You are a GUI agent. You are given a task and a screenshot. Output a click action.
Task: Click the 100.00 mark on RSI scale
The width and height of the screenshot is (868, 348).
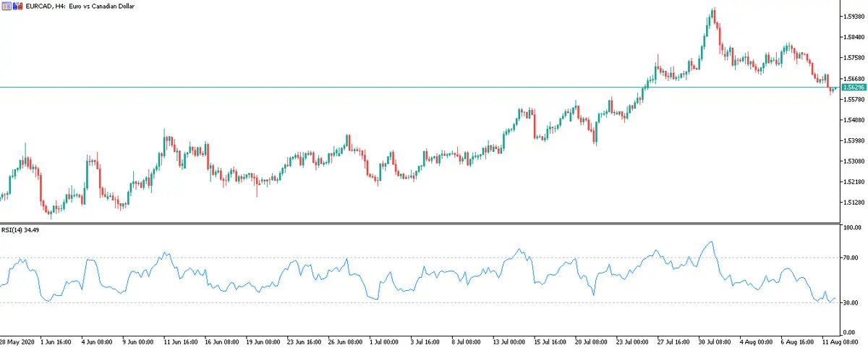click(x=852, y=227)
